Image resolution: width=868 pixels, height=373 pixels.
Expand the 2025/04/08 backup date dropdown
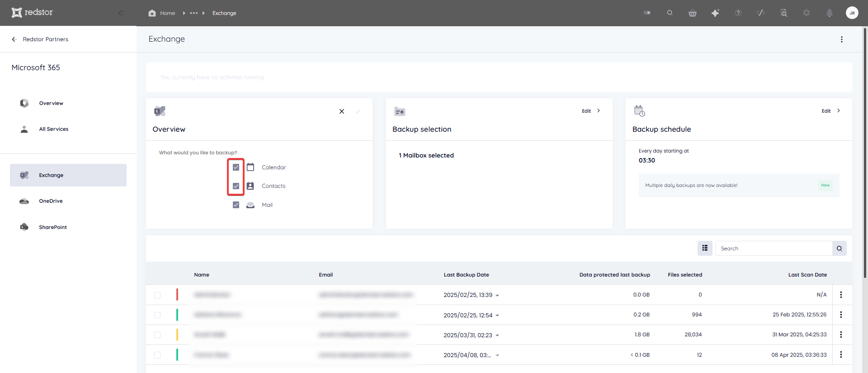pyautogui.click(x=497, y=356)
